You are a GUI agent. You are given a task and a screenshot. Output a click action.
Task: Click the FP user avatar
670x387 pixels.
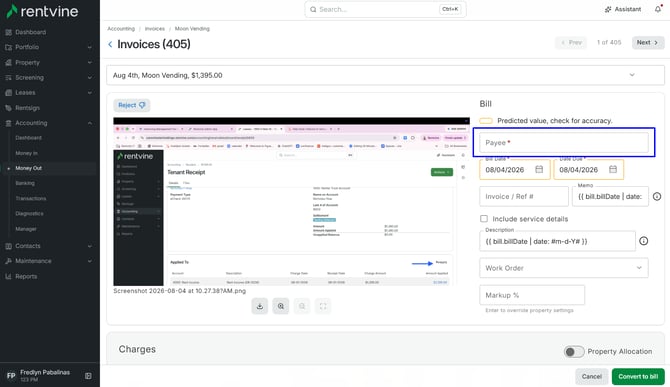click(11, 376)
